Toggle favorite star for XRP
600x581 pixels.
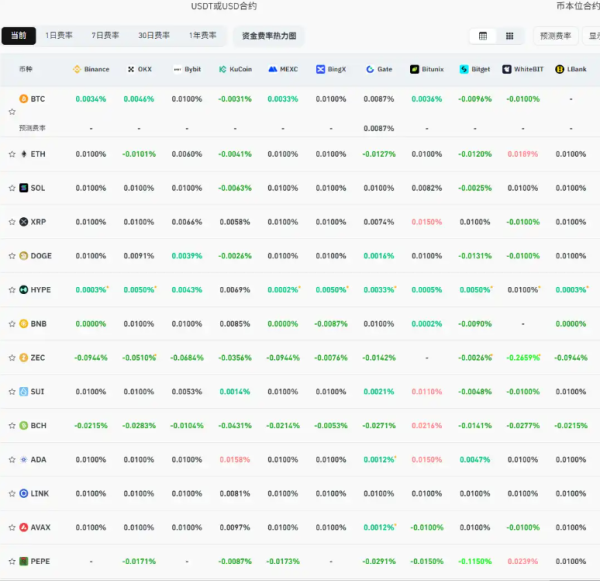12,222
